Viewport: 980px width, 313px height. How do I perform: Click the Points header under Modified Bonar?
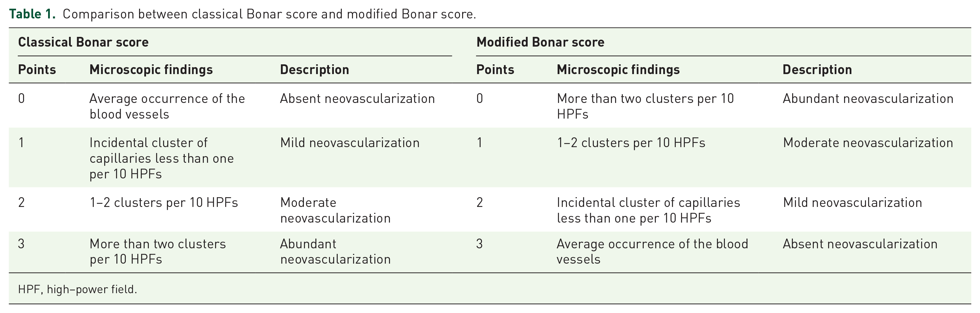(495, 70)
